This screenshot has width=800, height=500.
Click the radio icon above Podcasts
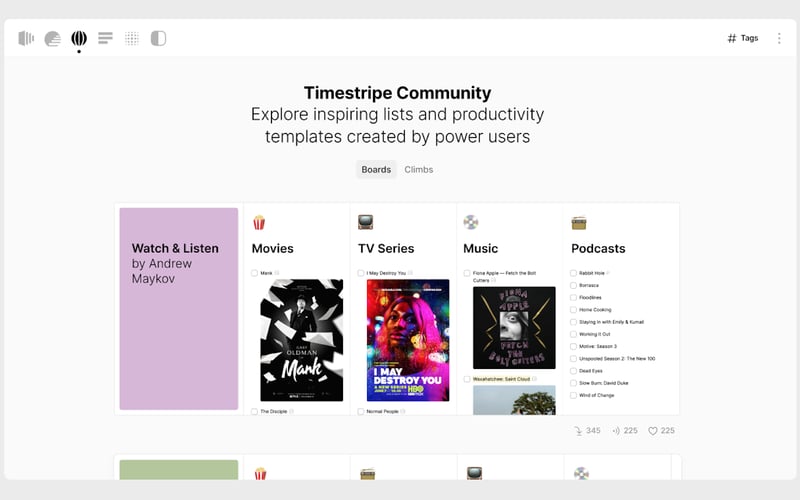579,223
